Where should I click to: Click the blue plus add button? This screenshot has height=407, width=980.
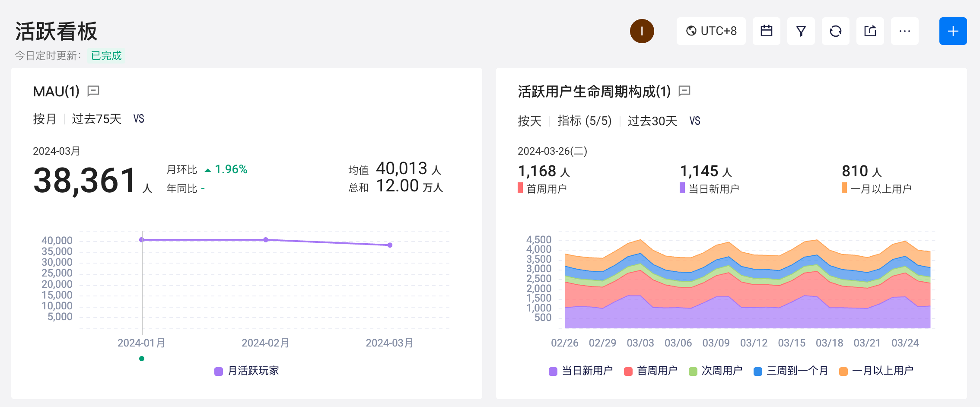(x=953, y=31)
